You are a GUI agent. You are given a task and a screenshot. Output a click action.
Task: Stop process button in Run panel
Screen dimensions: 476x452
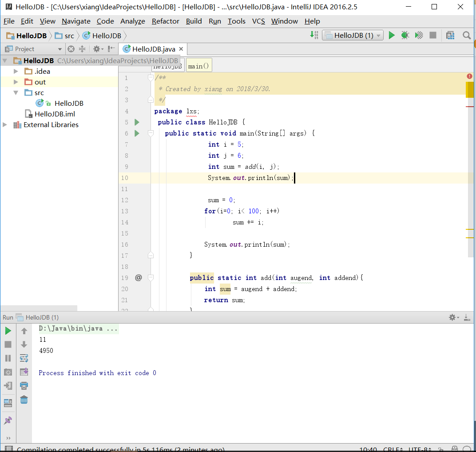point(8,344)
